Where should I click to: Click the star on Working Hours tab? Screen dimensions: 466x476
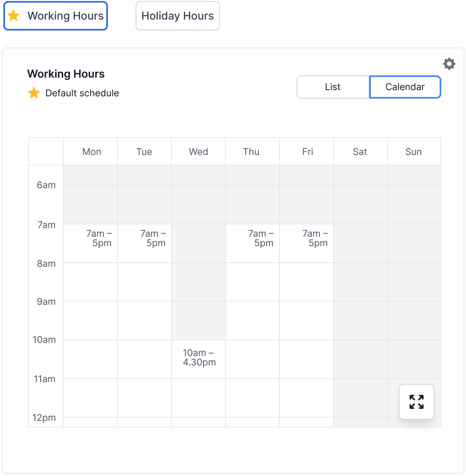point(14,15)
